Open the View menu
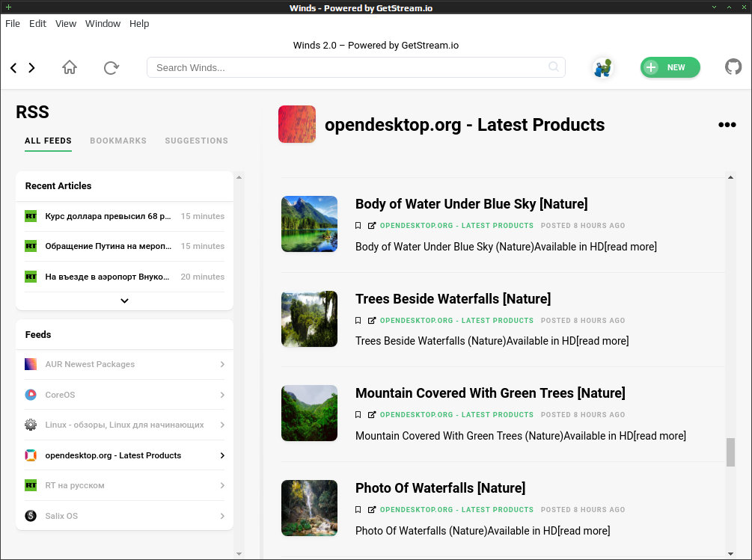Image resolution: width=752 pixels, height=560 pixels. 66,23
